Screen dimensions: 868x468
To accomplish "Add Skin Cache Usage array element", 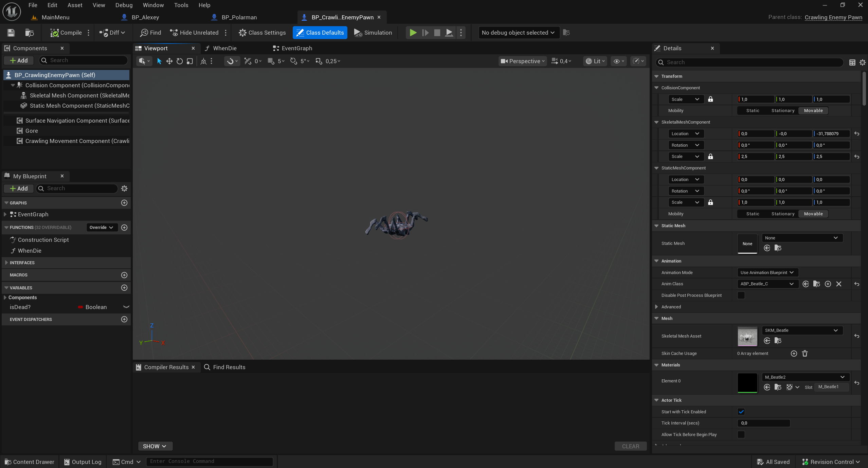I will (794, 354).
